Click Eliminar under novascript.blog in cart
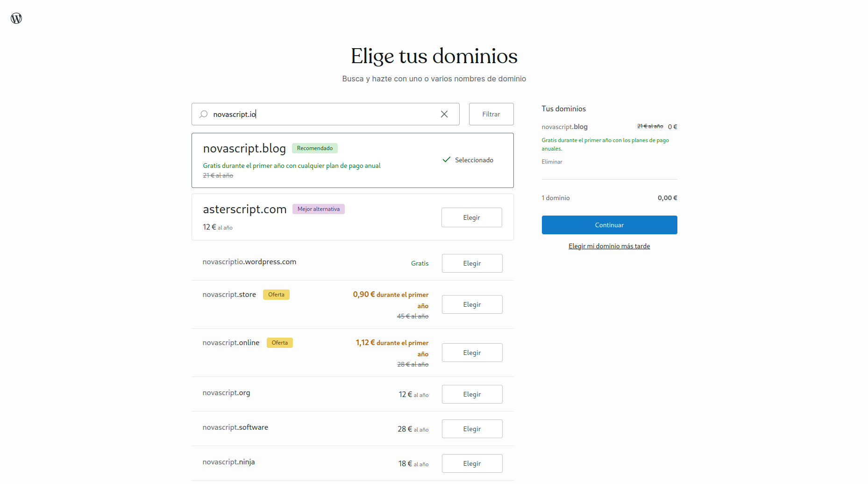The width and height of the screenshot is (868, 484). [552, 162]
